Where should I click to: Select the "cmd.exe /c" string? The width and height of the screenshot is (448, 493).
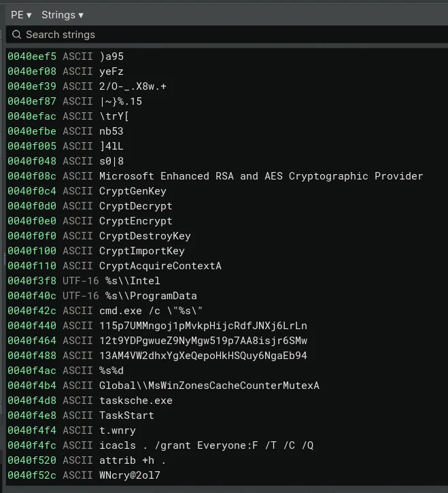[x=151, y=311]
